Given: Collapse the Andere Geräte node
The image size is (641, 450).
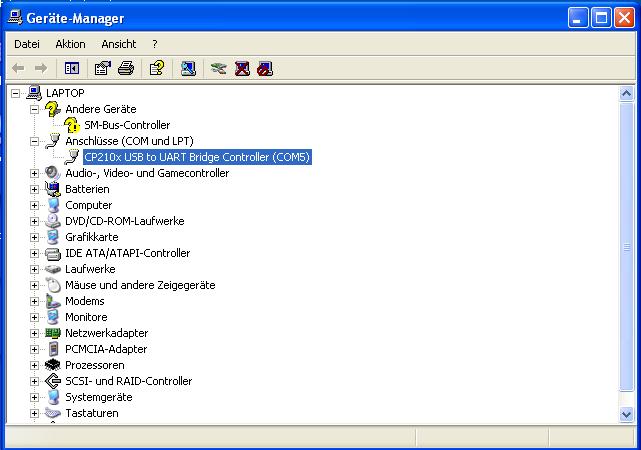Looking at the screenshot, I should [34, 110].
